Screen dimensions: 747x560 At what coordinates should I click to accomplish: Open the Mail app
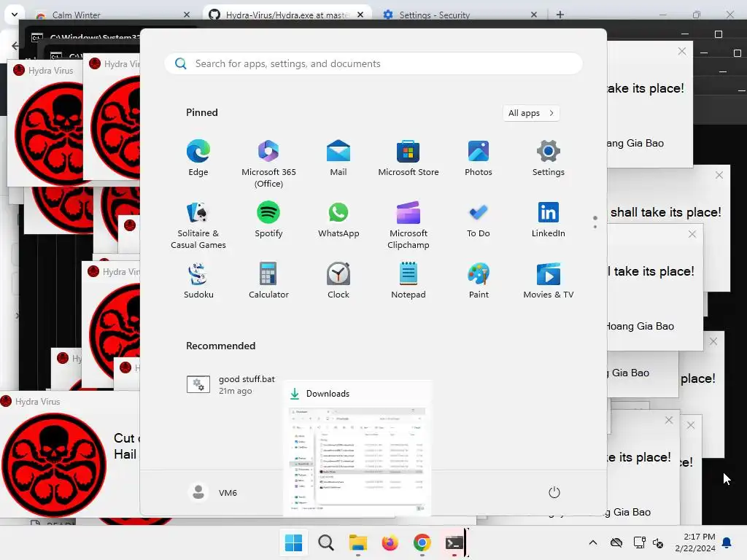pos(338,158)
